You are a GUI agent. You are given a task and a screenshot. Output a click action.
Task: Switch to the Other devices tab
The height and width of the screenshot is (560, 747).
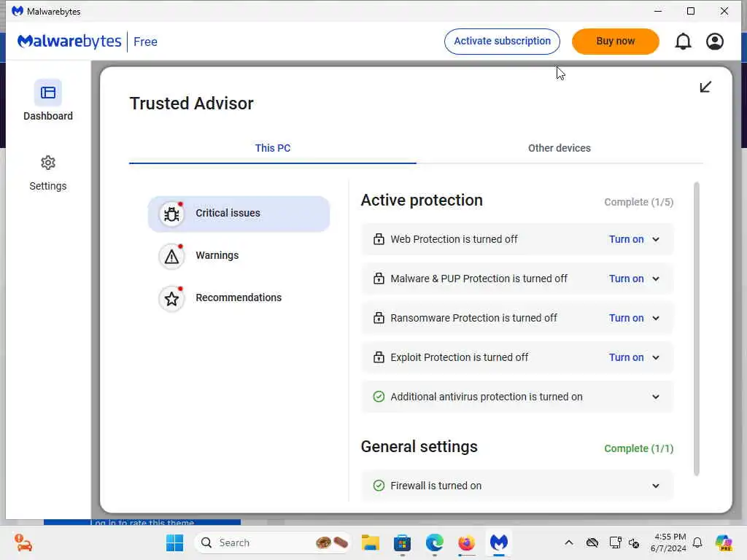tap(560, 148)
